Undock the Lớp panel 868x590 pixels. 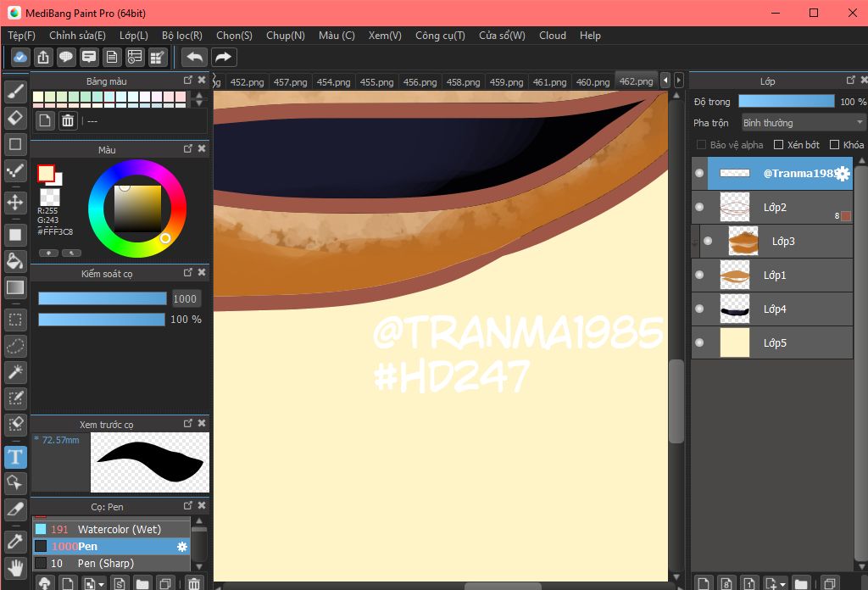pyautogui.click(x=851, y=81)
